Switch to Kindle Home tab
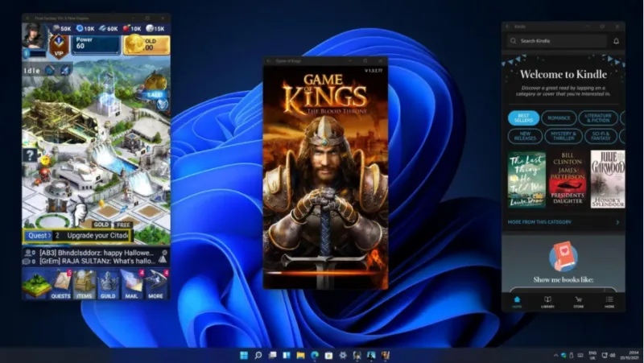 point(517,302)
